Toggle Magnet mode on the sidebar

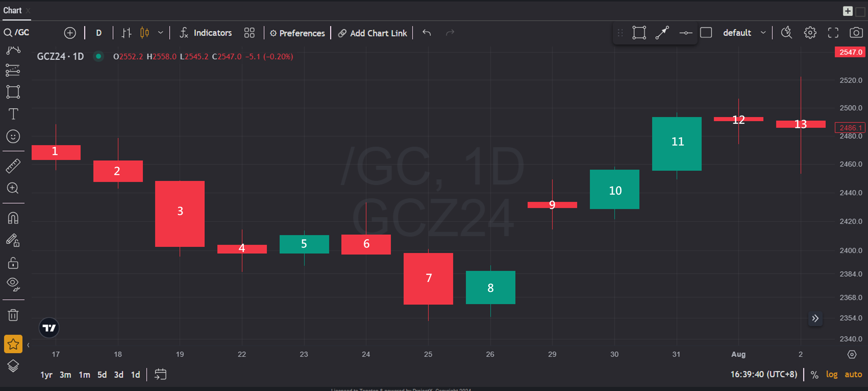[x=13, y=218]
